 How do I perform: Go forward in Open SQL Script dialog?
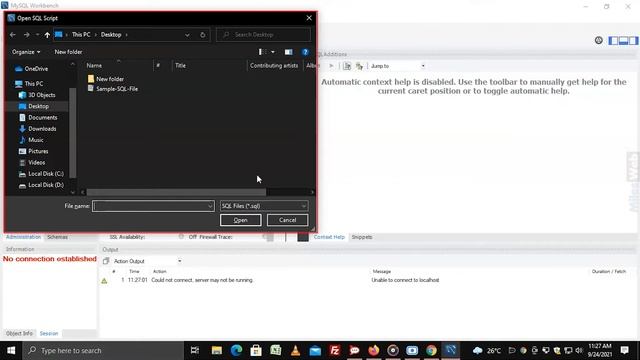point(27,35)
